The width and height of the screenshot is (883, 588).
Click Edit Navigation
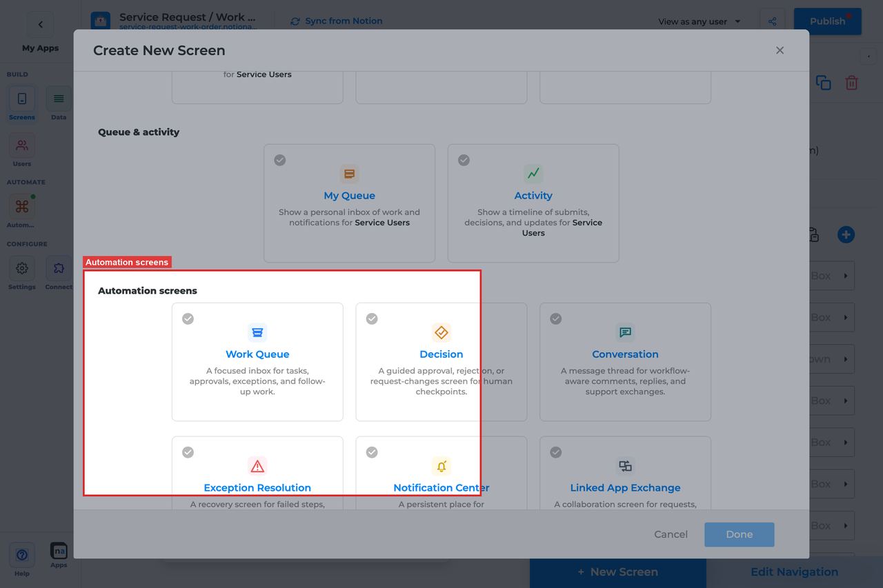coord(795,572)
